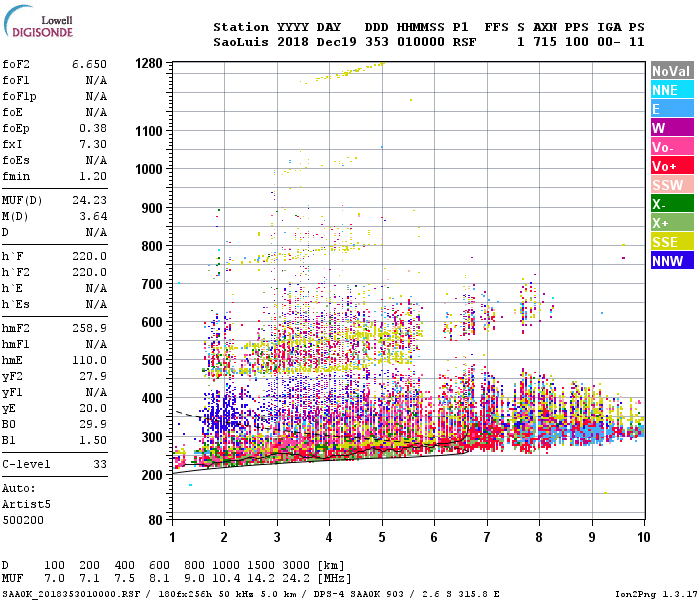Click the h`F value 220.0
Image resolution: width=700 pixels, height=600 pixels.
click(89, 256)
